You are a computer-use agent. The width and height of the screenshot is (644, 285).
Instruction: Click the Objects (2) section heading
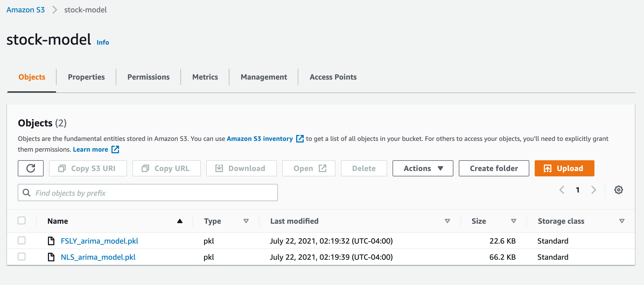point(42,123)
